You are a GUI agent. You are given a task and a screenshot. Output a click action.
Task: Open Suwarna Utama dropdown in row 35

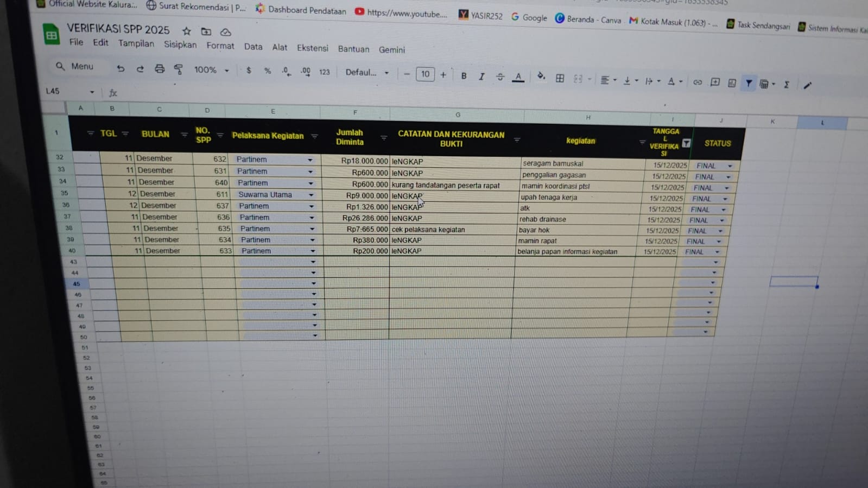[311, 195]
